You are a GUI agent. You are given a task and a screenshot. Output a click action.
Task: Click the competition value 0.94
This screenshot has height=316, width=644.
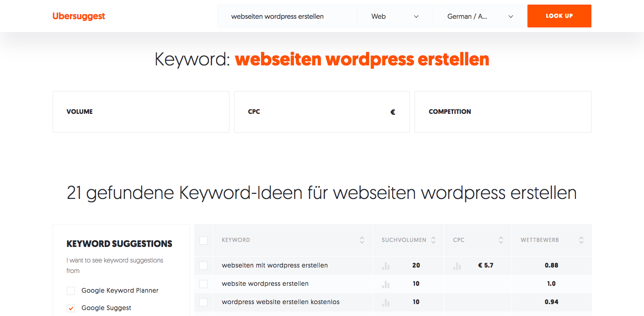tap(551, 302)
